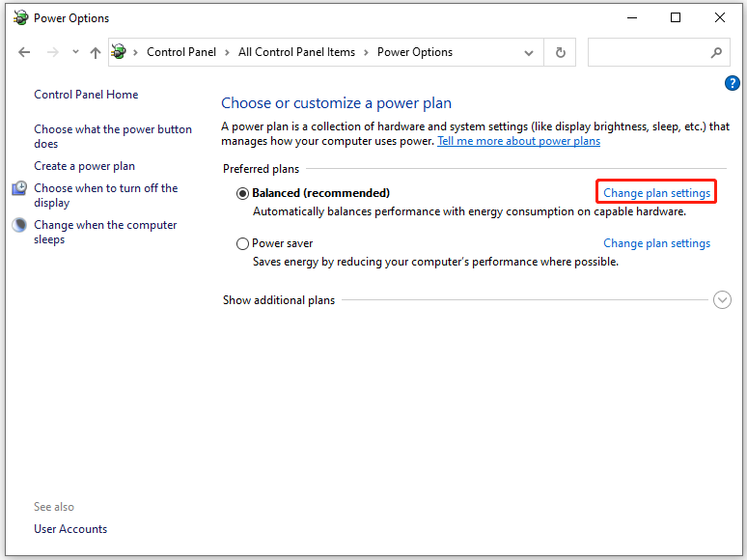Viewport: 747px width, 560px height.
Task: Maximize the Power Options window
Action: pos(675,18)
